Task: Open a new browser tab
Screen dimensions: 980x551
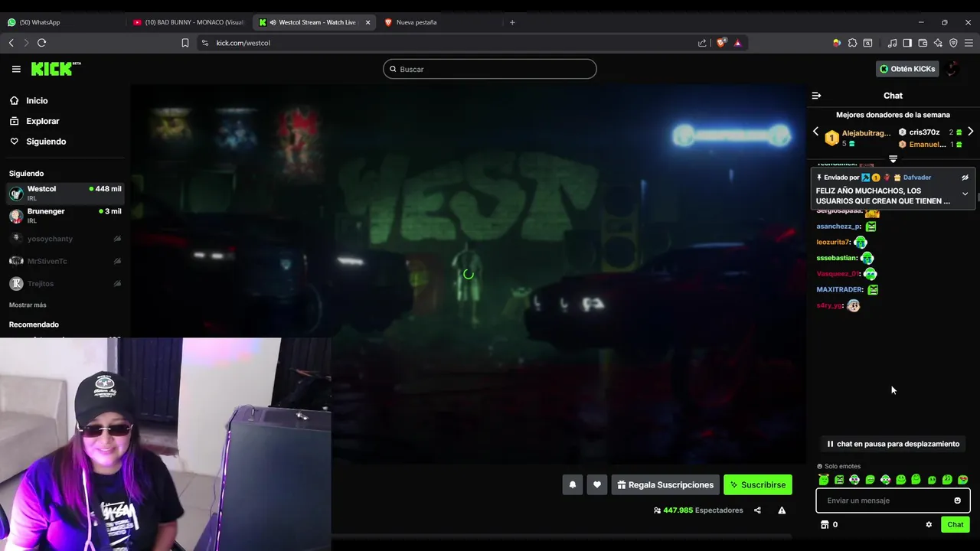Action: point(512,22)
